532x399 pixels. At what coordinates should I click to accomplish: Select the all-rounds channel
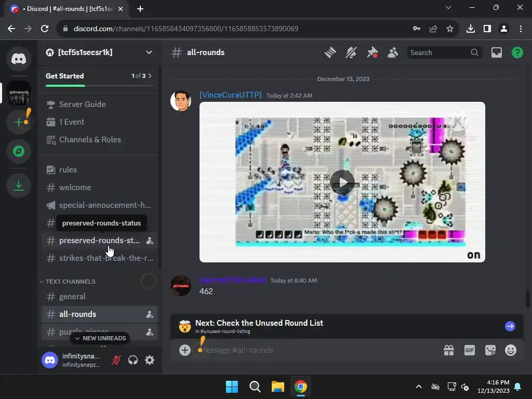pyautogui.click(x=99, y=314)
